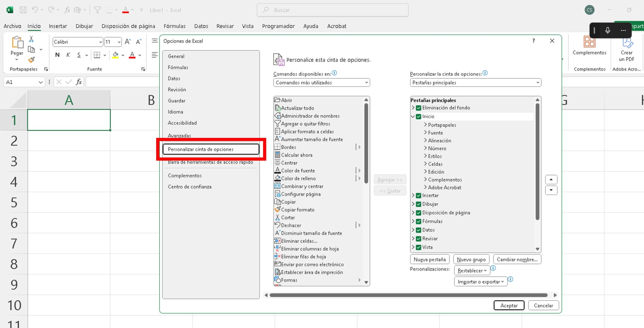Click the dialog horizontal scrollbar

(408, 295)
